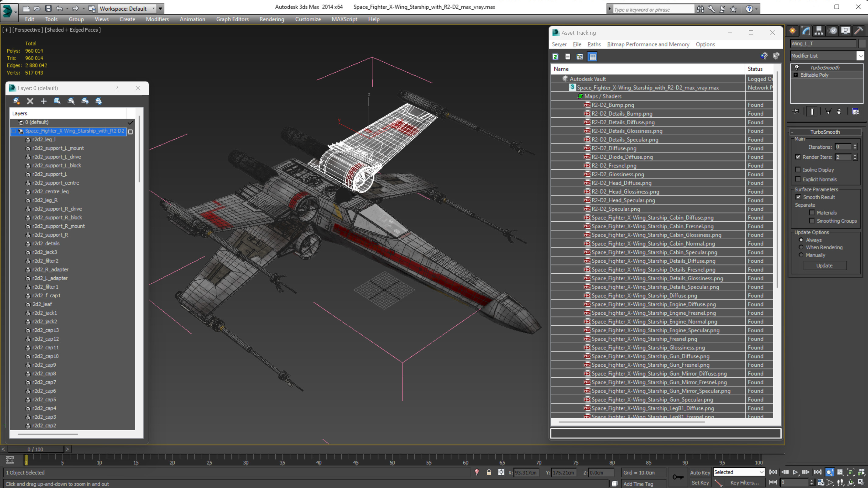Click the Play Animation button
The width and height of the screenshot is (868, 488).
(795, 472)
